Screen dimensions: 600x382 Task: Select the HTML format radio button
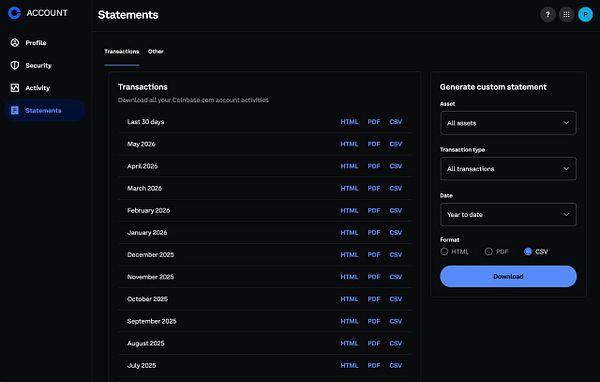click(x=444, y=251)
